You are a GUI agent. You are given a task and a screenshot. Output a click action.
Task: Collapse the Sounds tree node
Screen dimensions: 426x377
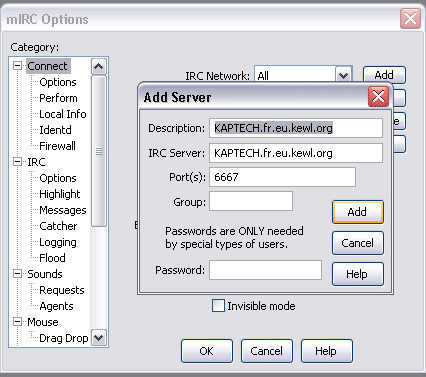pyautogui.click(x=17, y=274)
